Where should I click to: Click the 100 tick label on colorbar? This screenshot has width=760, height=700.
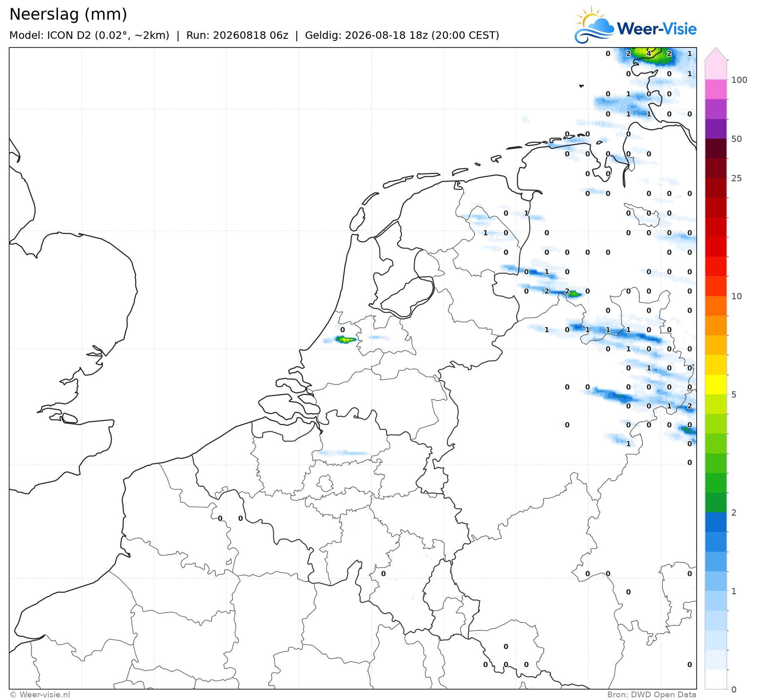(739, 80)
